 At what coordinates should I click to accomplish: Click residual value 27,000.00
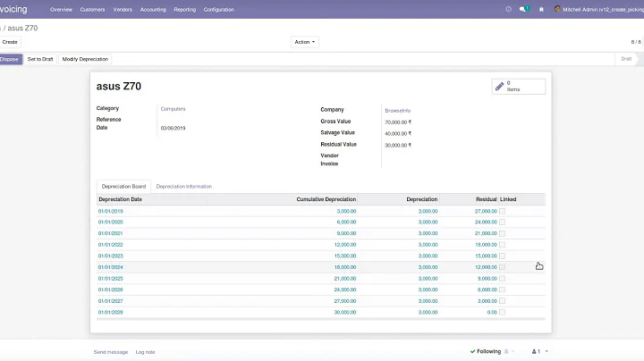coord(486,211)
